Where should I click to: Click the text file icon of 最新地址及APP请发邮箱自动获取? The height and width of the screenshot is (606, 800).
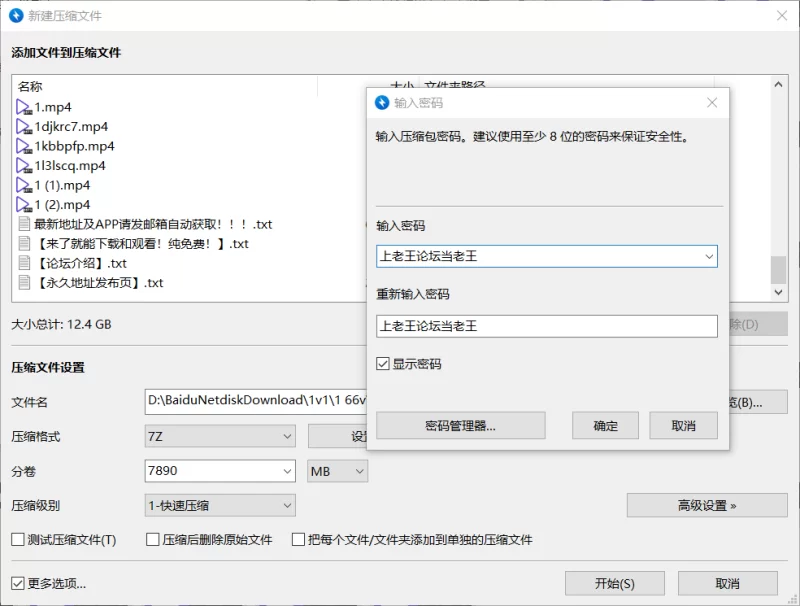(x=24, y=224)
